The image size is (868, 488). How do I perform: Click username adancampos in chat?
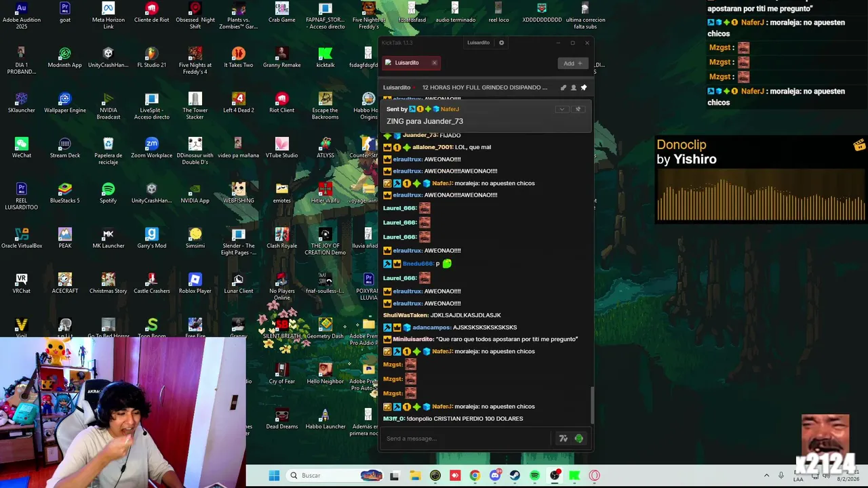click(431, 327)
